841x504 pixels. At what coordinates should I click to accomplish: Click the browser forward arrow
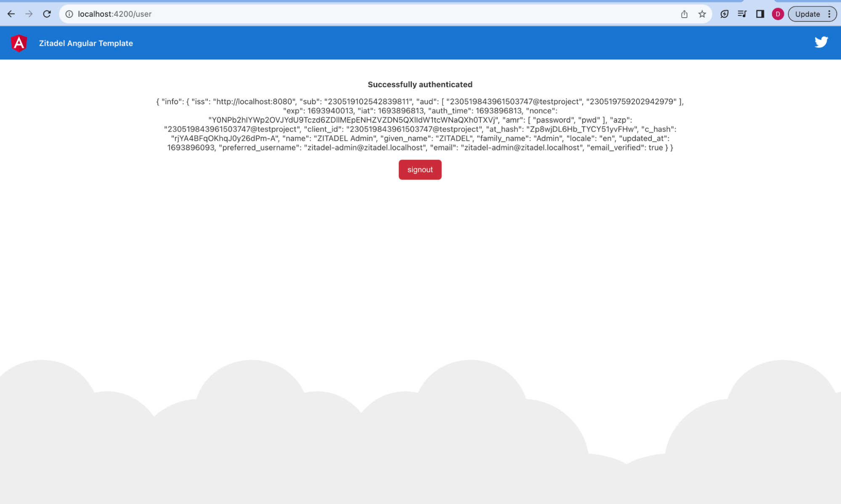29,14
